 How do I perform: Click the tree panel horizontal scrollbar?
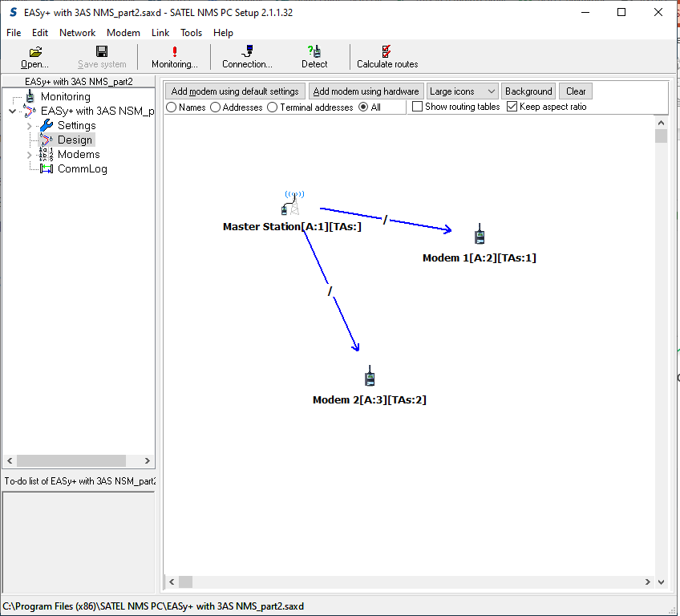tap(71, 461)
